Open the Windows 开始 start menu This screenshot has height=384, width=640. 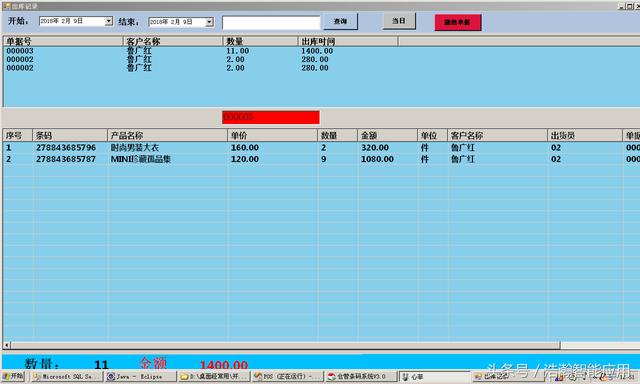pos(13,376)
